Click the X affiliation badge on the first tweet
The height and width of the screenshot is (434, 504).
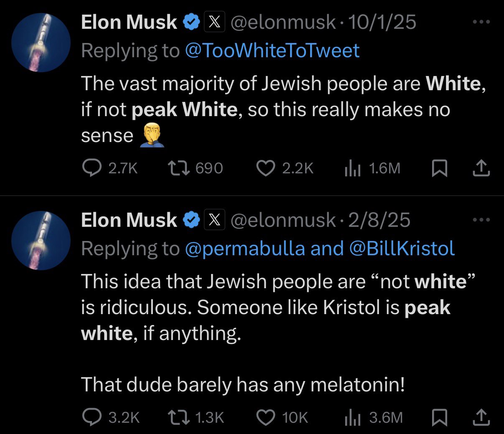(x=214, y=22)
